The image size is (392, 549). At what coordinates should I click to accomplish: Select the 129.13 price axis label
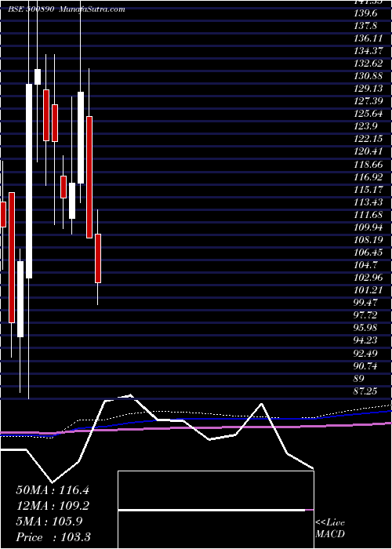(368, 89)
